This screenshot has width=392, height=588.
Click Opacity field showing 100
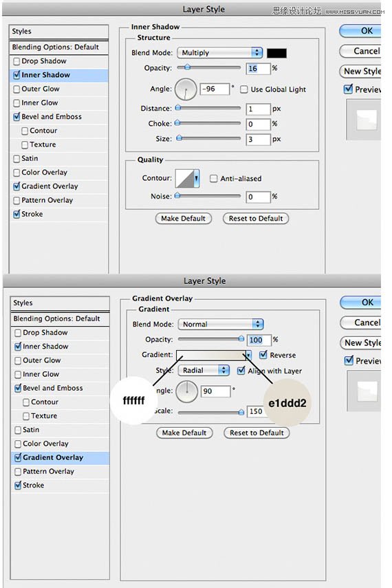(x=259, y=340)
